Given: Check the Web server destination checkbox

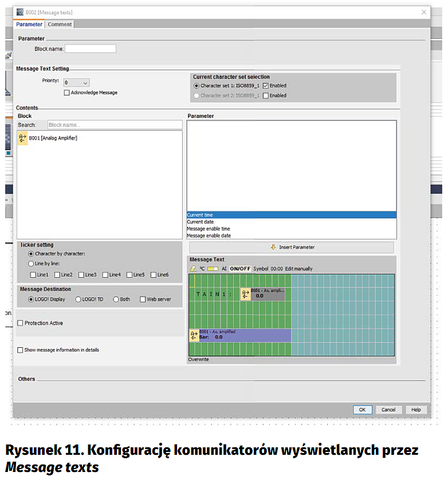Looking at the screenshot, I should click(143, 299).
